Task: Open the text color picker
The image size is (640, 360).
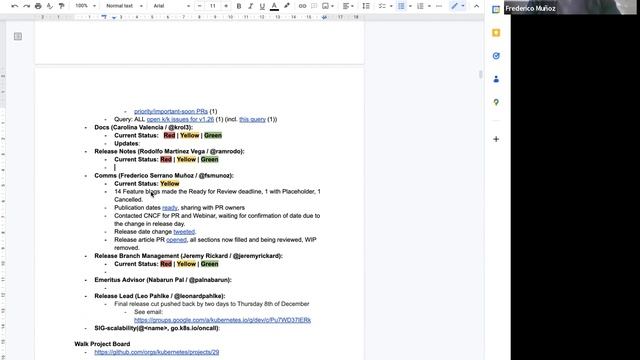Action: pyautogui.click(x=274, y=6)
